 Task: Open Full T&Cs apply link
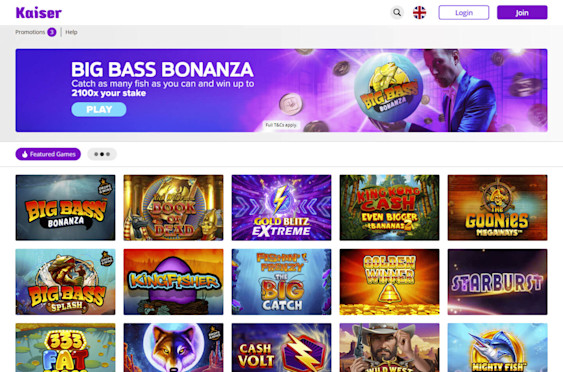click(x=281, y=125)
